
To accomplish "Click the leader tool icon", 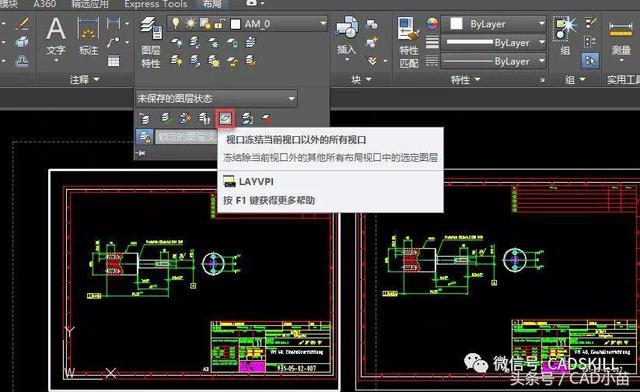I will (113, 42).
